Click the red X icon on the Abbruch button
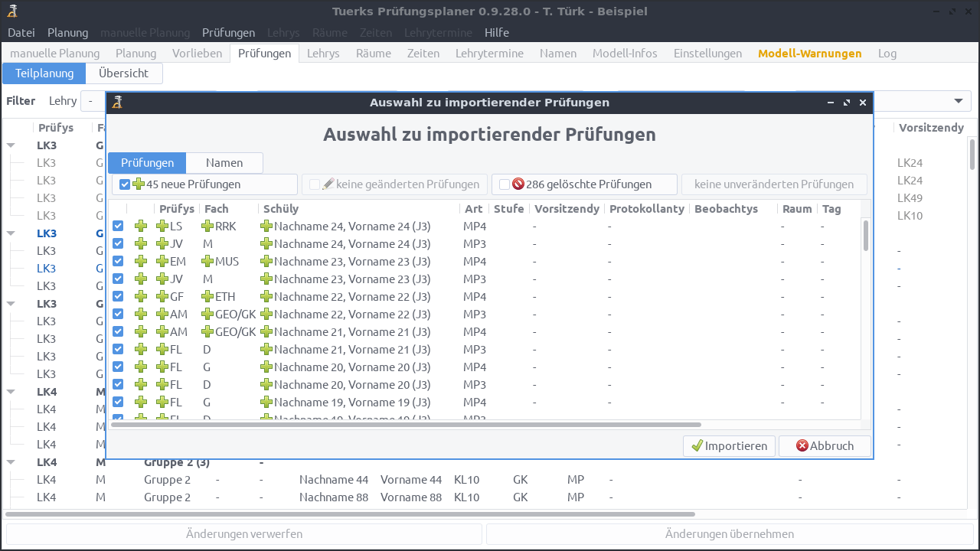Viewport: 980px width, 551px height. click(x=803, y=446)
